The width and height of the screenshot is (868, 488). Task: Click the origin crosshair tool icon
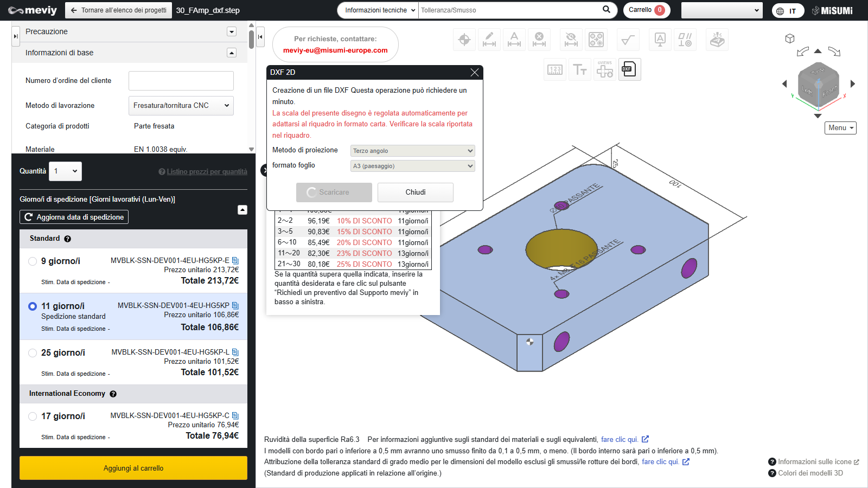[x=464, y=40]
